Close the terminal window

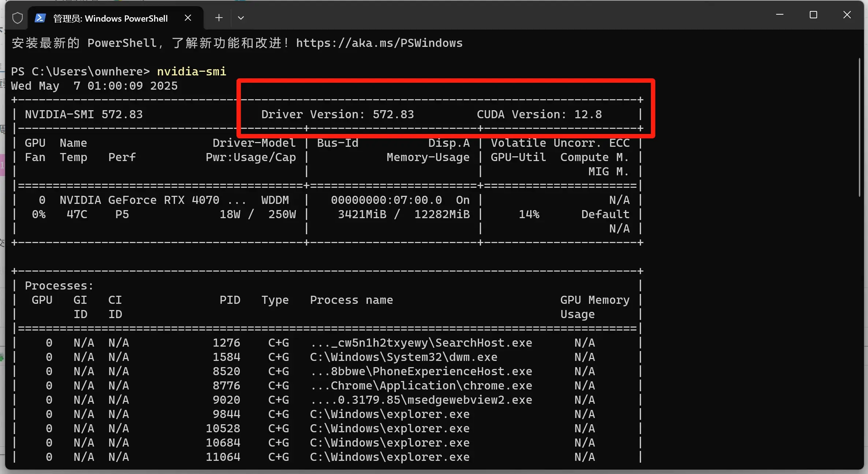(x=847, y=15)
